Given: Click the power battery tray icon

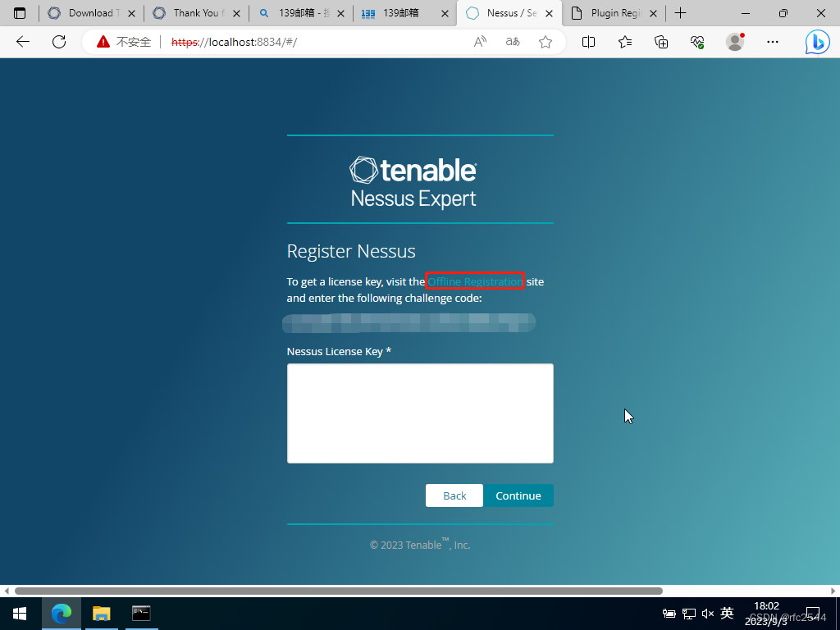Looking at the screenshot, I should click(669, 614).
